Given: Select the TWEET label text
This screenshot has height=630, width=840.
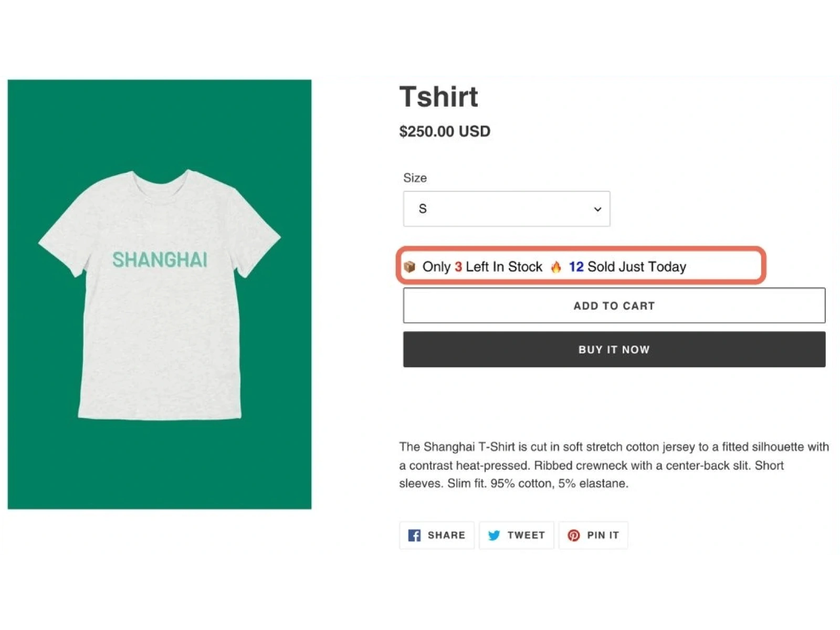Looking at the screenshot, I should click(526, 535).
